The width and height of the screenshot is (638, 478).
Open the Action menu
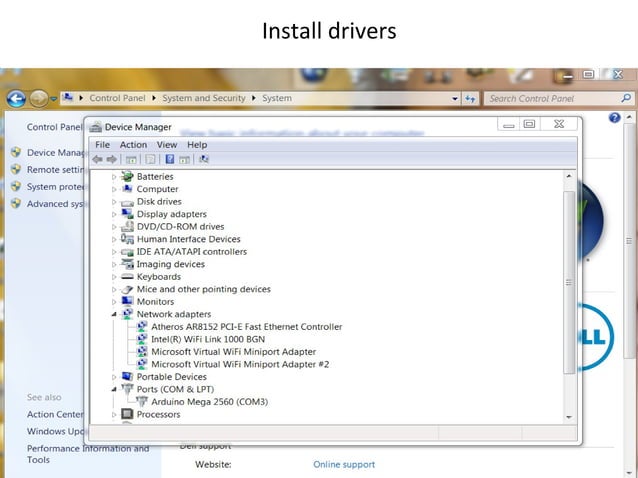pos(133,145)
